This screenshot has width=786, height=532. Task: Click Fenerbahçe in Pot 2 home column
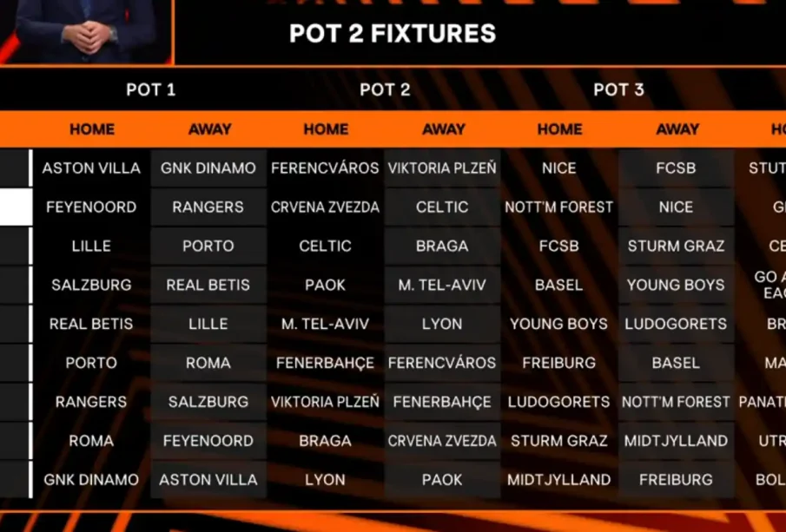pos(326,363)
